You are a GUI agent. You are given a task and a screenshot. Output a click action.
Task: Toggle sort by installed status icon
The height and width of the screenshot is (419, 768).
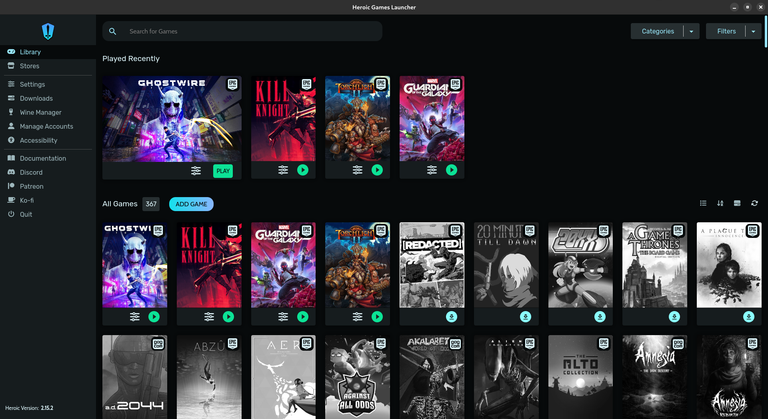tap(737, 203)
